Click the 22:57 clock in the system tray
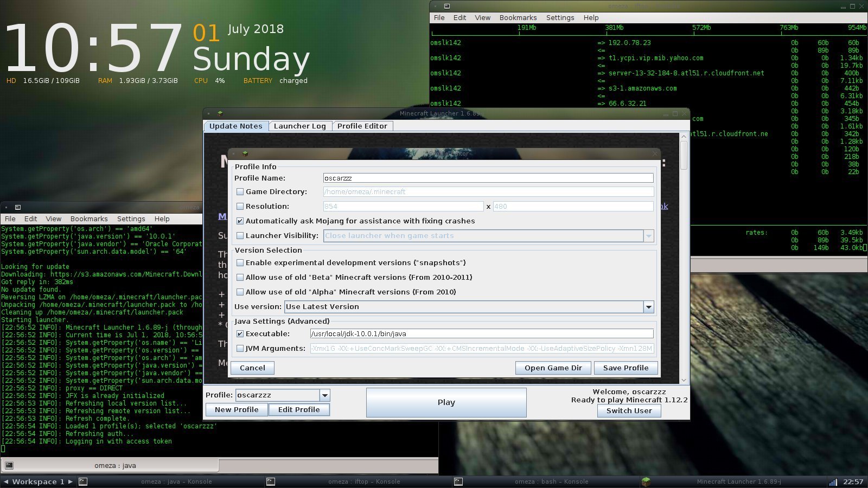The width and height of the screenshot is (868, 488). pos(853,481)
